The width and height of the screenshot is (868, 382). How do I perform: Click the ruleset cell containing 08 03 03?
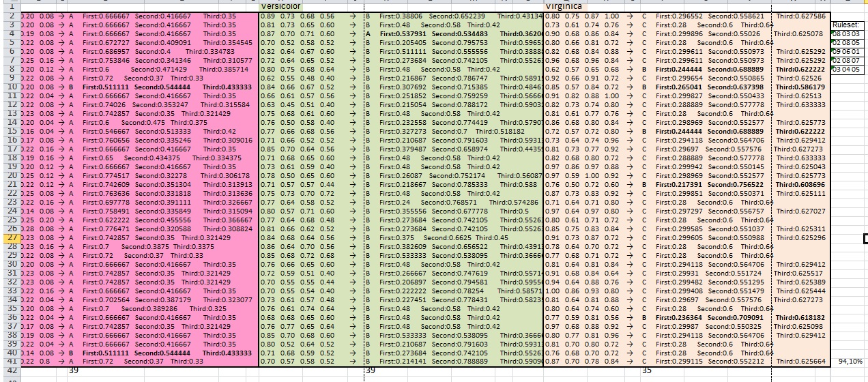(x=848, y=33)
